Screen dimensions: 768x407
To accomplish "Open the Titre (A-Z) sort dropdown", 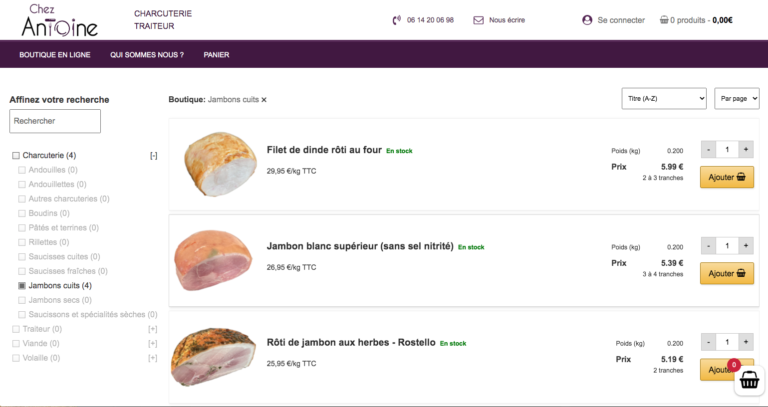I will (x=664, y=98).
